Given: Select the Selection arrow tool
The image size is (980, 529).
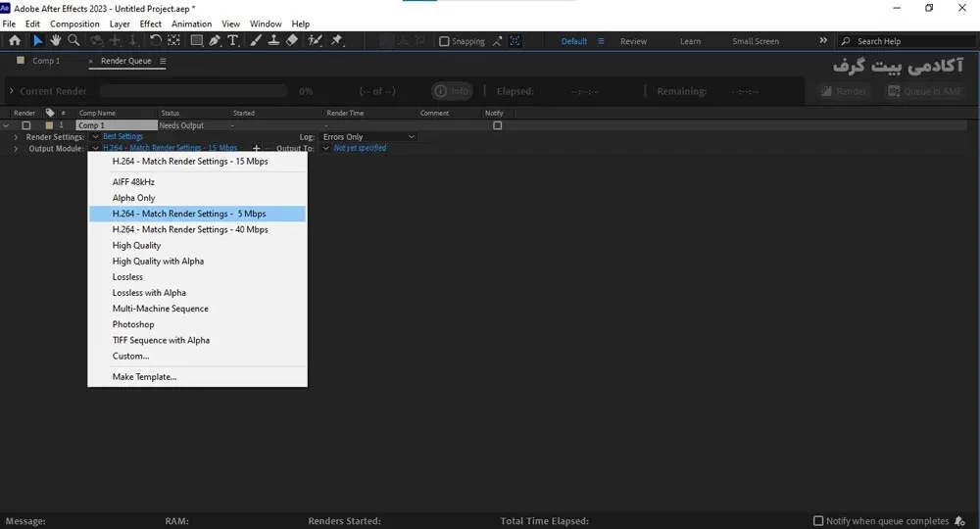Looking at the screenshot, I should pos(37,40).
